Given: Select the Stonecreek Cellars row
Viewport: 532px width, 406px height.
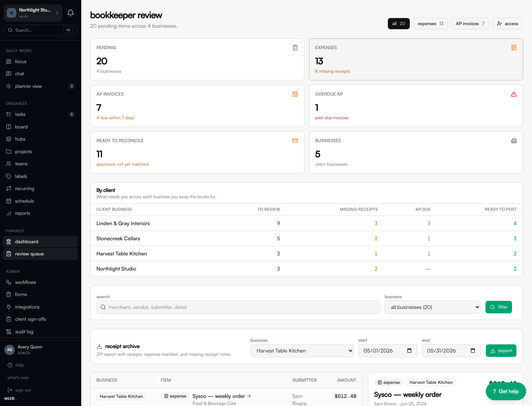Looking at the screenshot, I should (x=306, y=238).
